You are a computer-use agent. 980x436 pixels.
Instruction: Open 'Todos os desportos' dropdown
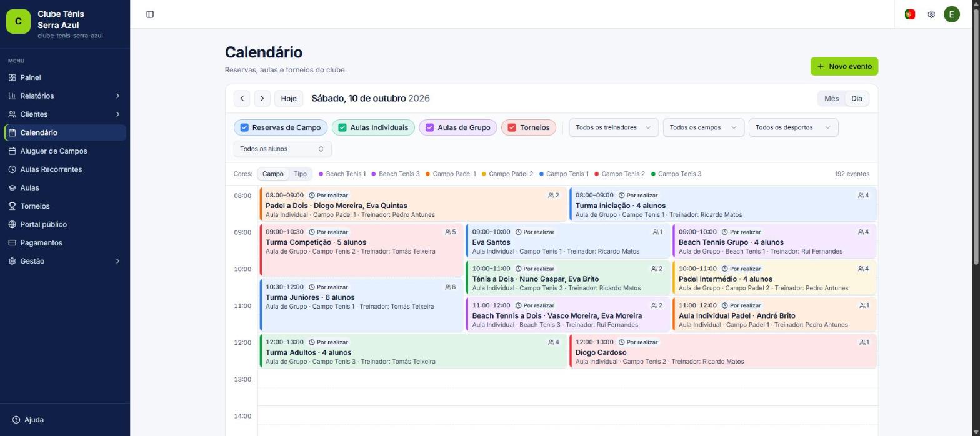(x=793, y=127)
